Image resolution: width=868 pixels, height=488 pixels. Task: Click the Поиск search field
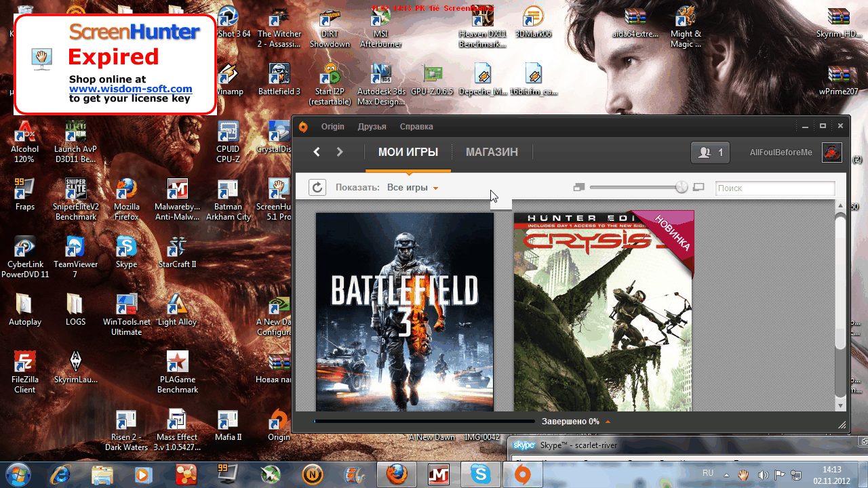[774, 188]
